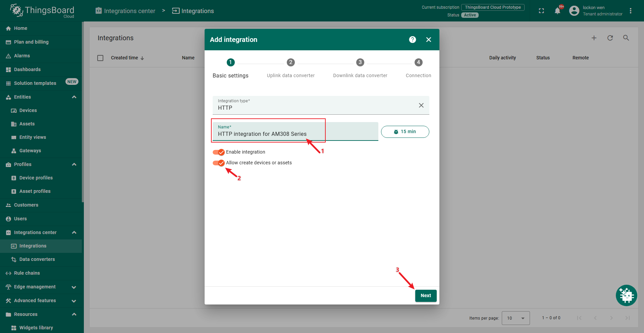Screen dimensions: 644x333
Task: Open Devices in sidebar
Action: tap(41, 111)
